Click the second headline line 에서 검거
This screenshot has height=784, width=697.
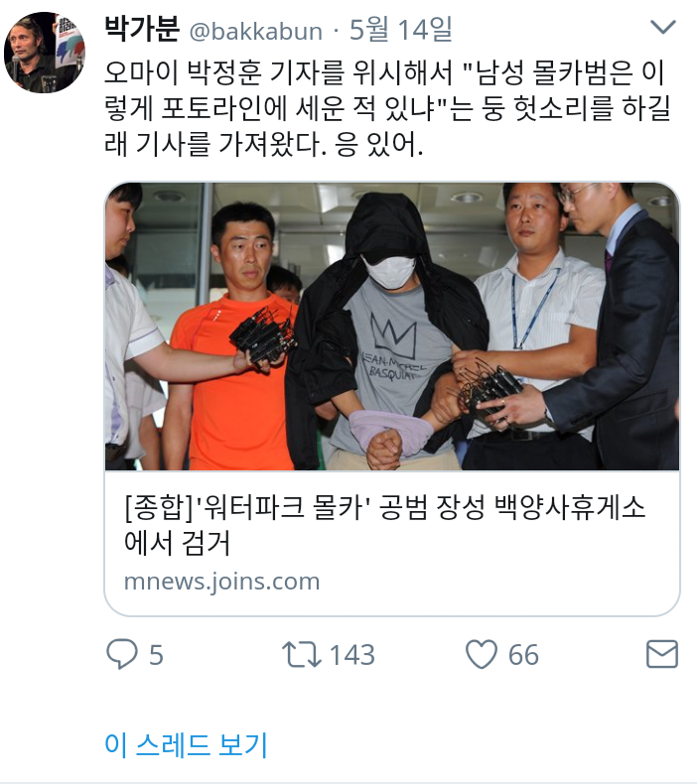pyautogui.click(x=177, y=543)
